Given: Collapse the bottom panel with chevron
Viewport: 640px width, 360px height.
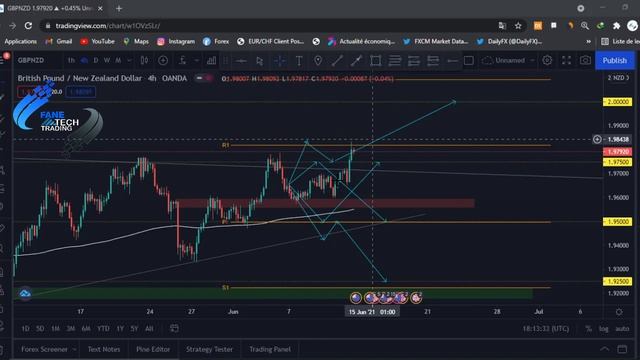Looking at the screenshot, I should tap(604, 349).
